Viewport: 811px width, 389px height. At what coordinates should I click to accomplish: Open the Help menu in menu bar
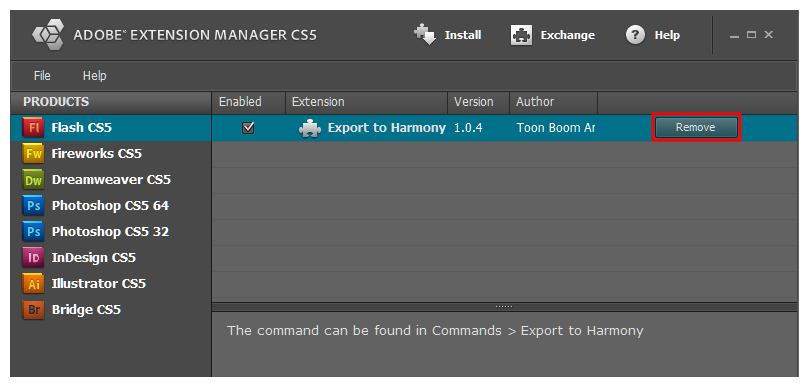tap(95, 76)
